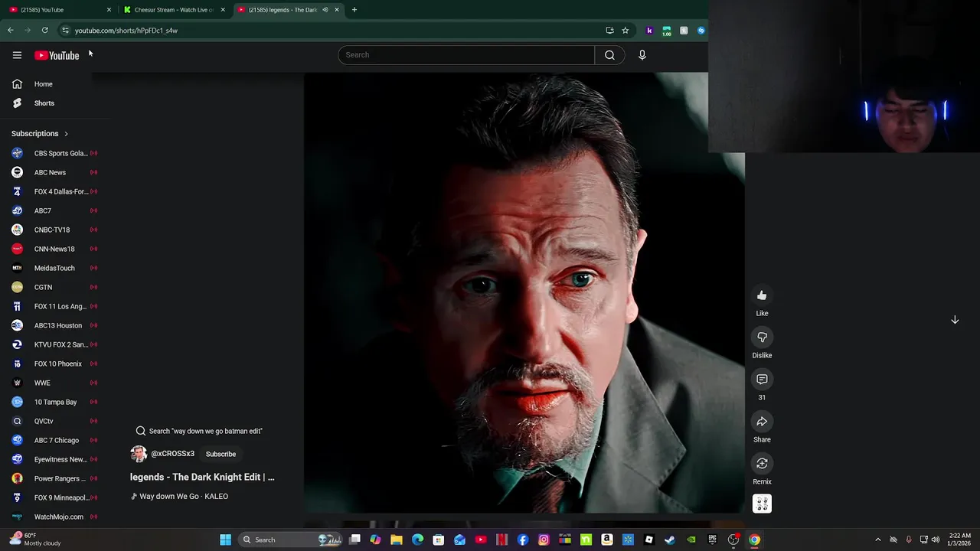Open the purple K browser extension

(x=649, y=31)
